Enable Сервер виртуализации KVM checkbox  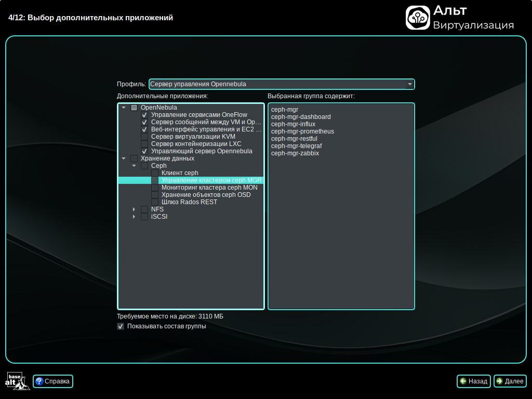[x=144, y=137]
